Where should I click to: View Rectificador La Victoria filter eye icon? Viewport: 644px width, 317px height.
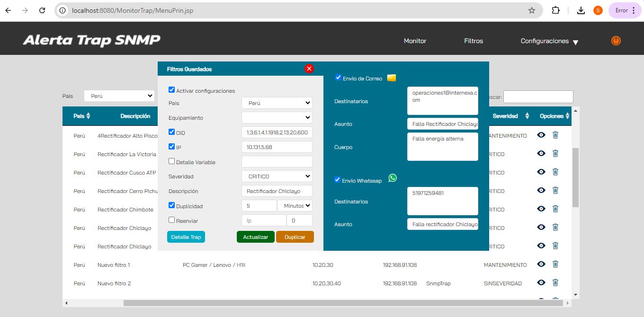(541, 153)
